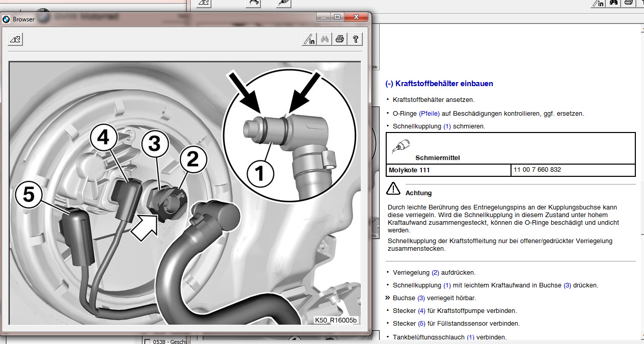Click the BMW logo in Browser title bar
The height and width of the screenshot is (344, 644).
tap(6, 19)
